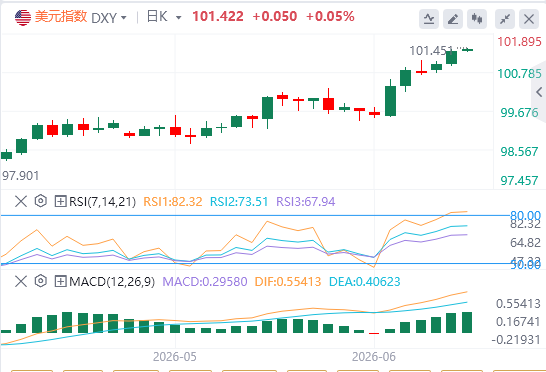The image size is (546, 372).
Task: Select the MACD(12,26,9) indicator label
Action: coord(112,281)
